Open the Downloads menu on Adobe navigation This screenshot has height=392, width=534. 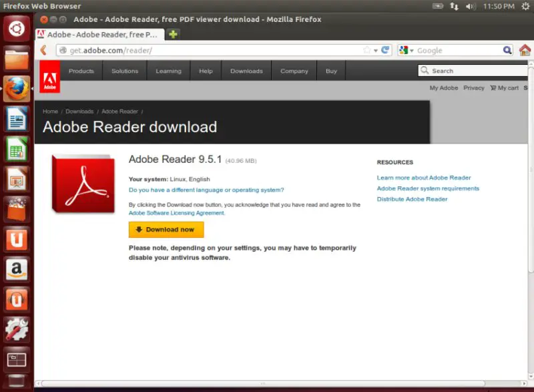click(x=246, y=71)
